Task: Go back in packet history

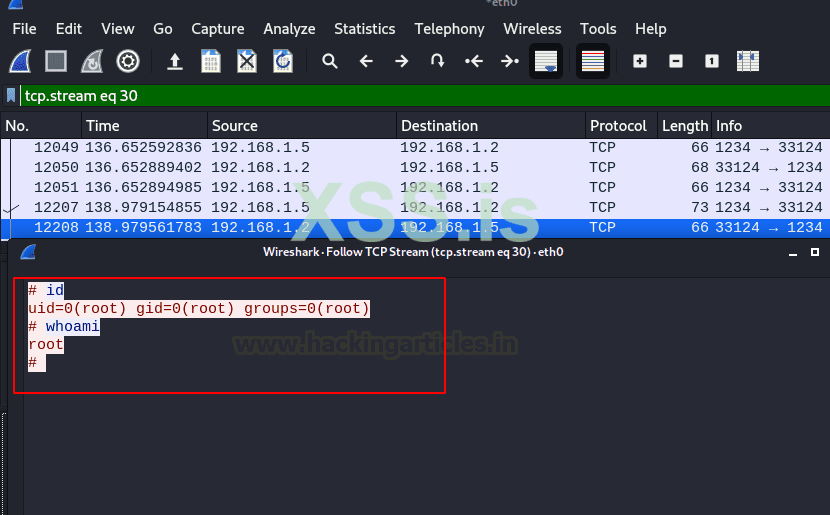Action: pyautogui.click(x=366, y=61)
